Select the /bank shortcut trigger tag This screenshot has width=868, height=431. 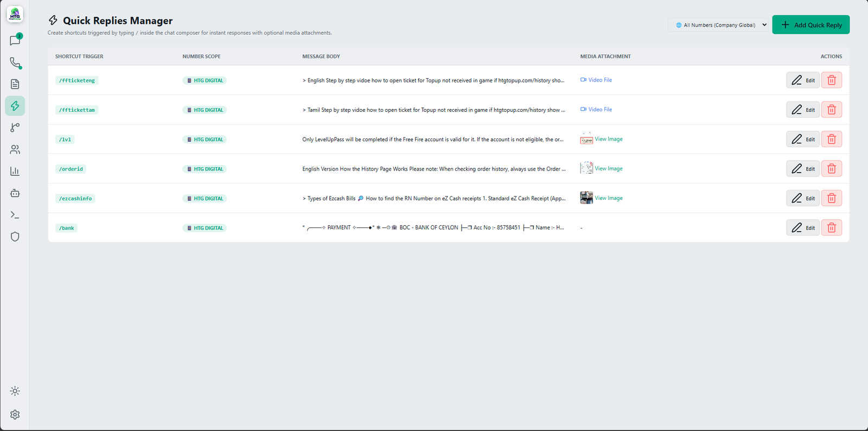click(67, 228)
